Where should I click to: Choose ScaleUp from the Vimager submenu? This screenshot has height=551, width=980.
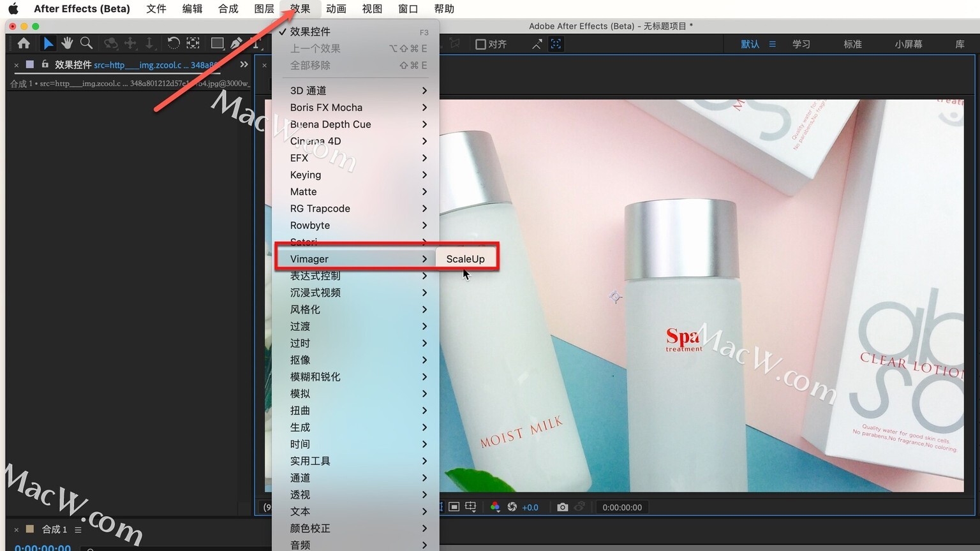(466, 259)
